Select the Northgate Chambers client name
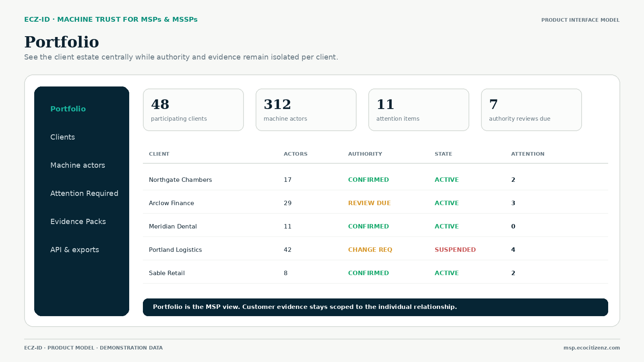 click(x=180, y=180)
